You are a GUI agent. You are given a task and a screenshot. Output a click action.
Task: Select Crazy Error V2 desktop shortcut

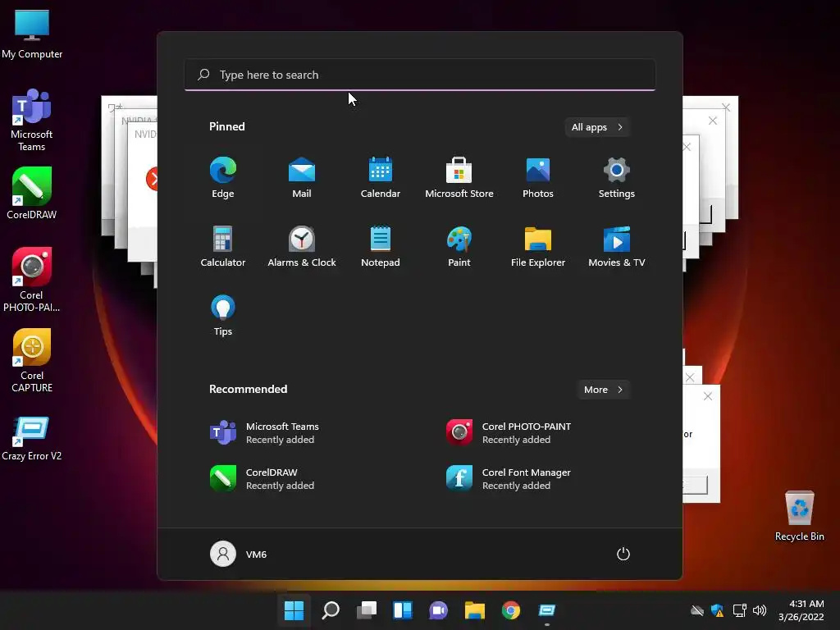coord(32,439)
